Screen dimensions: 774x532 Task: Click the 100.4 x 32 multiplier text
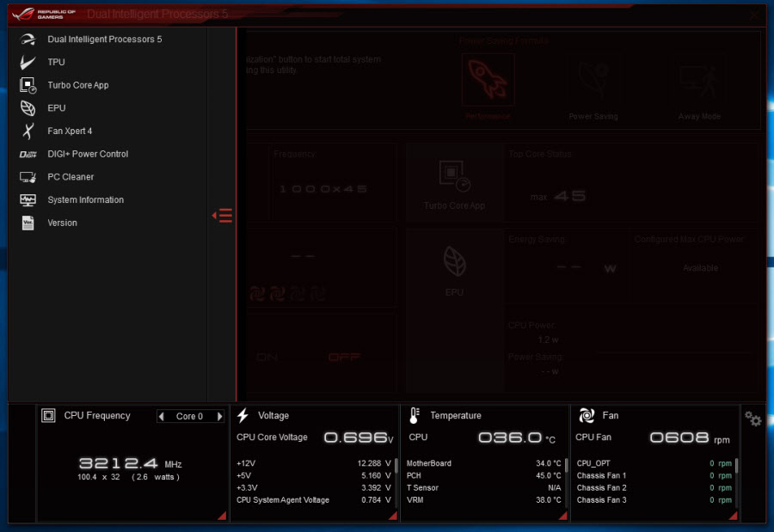[99, 477]
